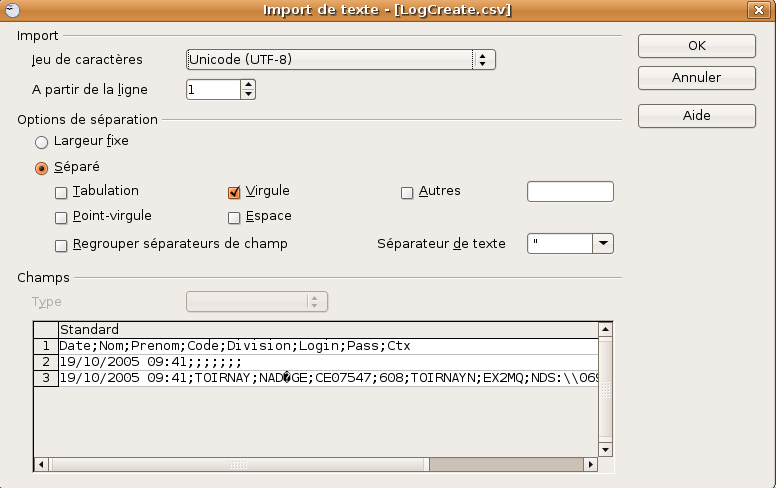Check the Autres separator checkbox
This screenshot has width=776, height=488.
coord(407,192)
